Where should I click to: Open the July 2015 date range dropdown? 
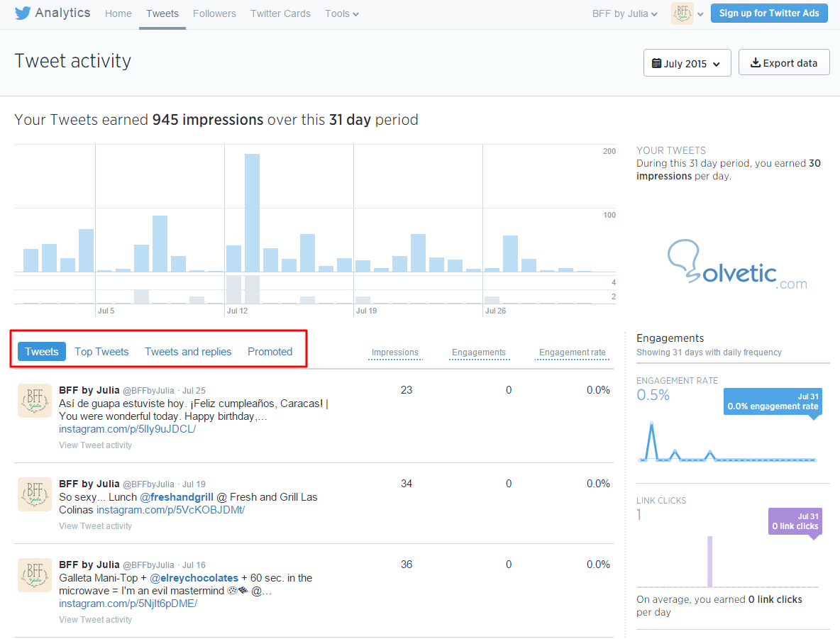(x=687, y=63)
